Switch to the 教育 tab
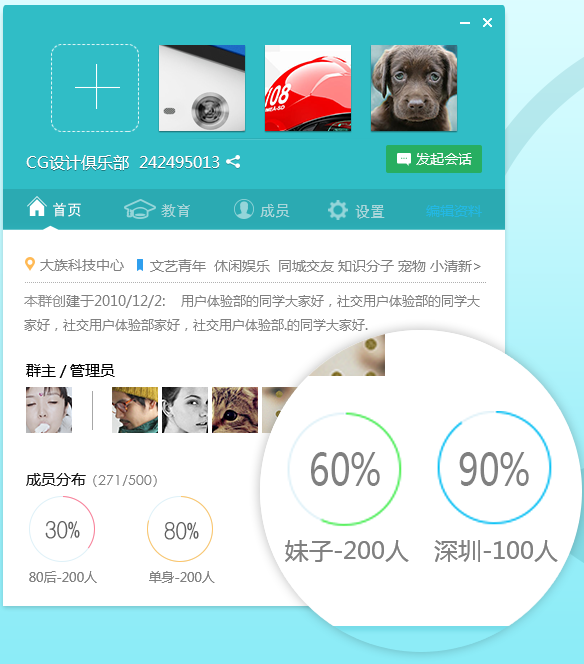This screenshot has height=664, width=584. click(157, 210)
